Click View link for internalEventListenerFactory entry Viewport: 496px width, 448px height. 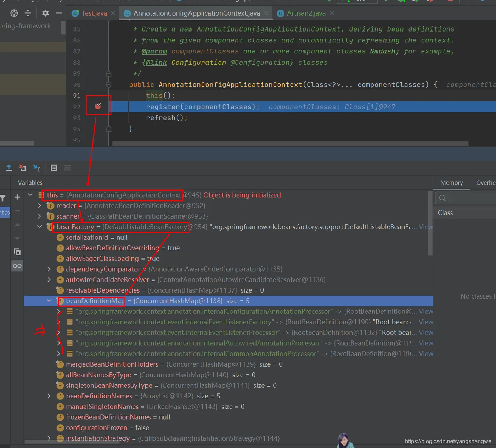click(425, 322)
